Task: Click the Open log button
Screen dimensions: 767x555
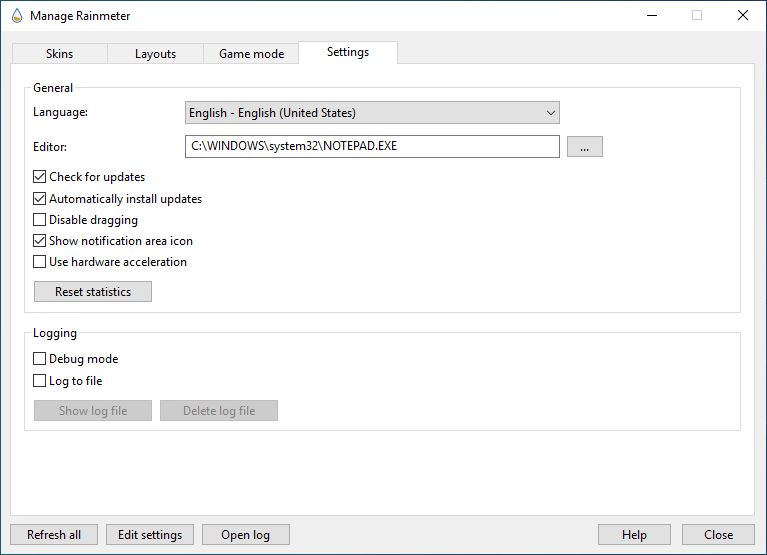Action: tap(246, 534)
